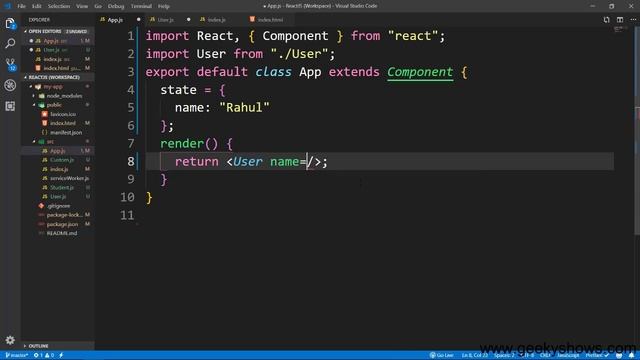The width and height of the screenshot is (640, 360).
Task: Open the Manage gear settings icon
Action: (x=10, y=340)
